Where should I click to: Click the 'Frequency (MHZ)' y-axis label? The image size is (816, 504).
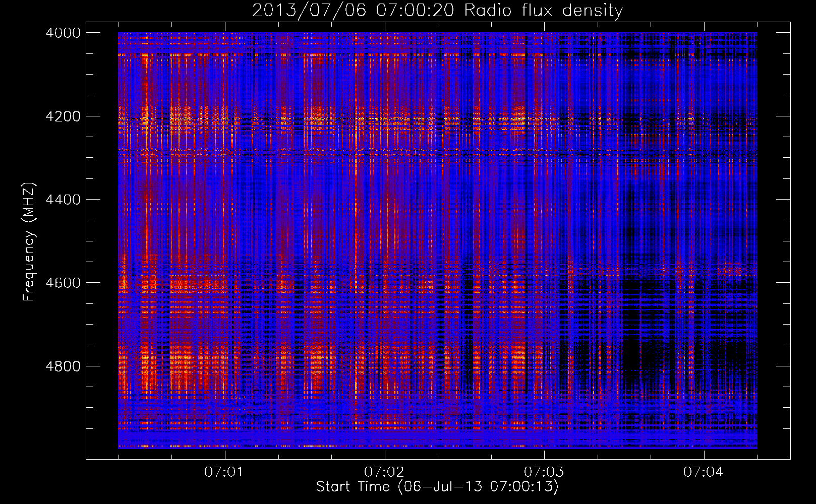pos(29,242)
